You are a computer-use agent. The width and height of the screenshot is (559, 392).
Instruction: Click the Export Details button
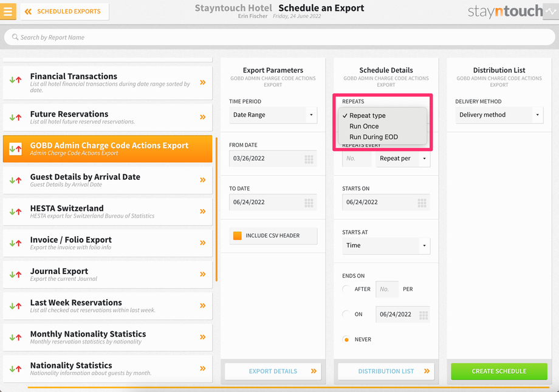click(273, 371)
